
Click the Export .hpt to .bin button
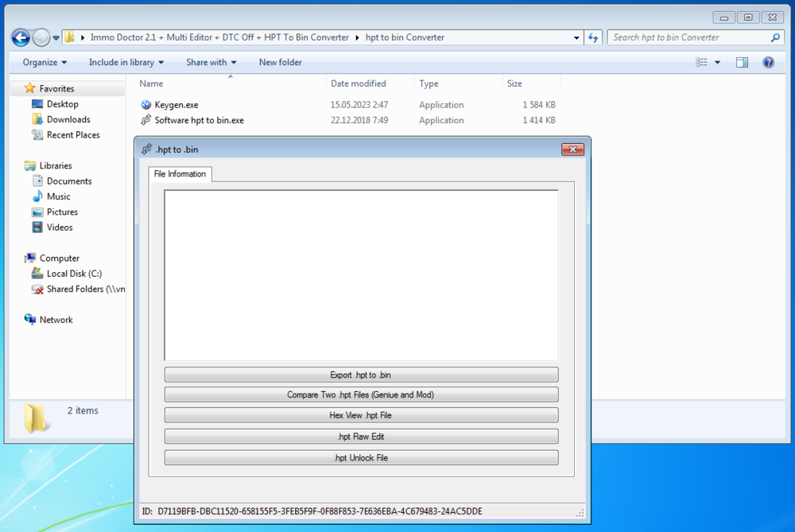(361, 375)
